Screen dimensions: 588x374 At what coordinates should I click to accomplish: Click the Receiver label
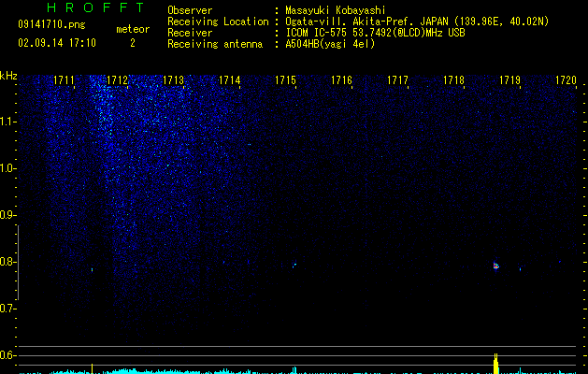[190, 33]
